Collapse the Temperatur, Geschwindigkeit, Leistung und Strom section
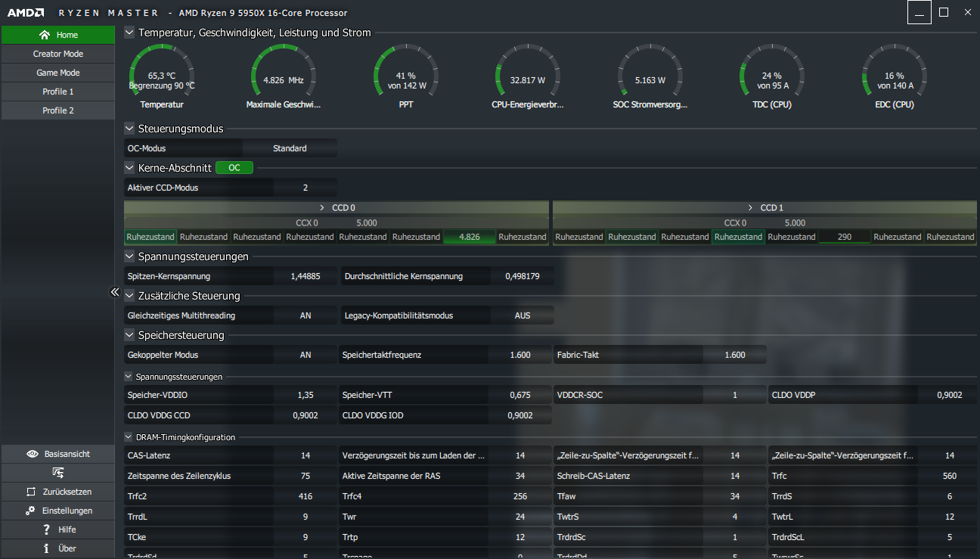 click(129, 33)
